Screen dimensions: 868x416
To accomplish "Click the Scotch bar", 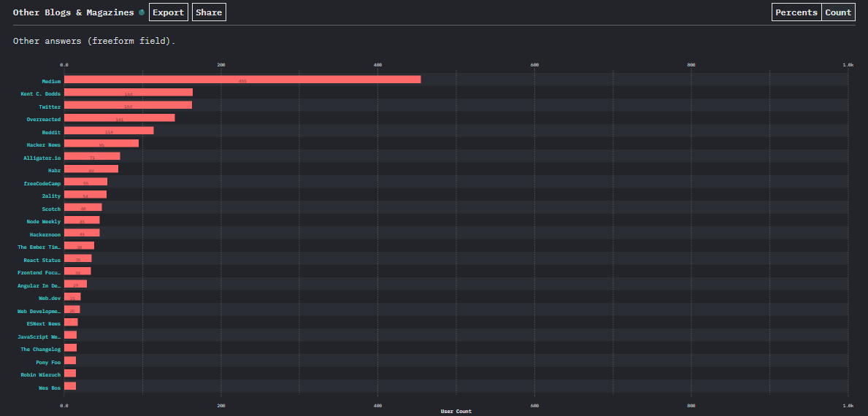I will [83, 207].
